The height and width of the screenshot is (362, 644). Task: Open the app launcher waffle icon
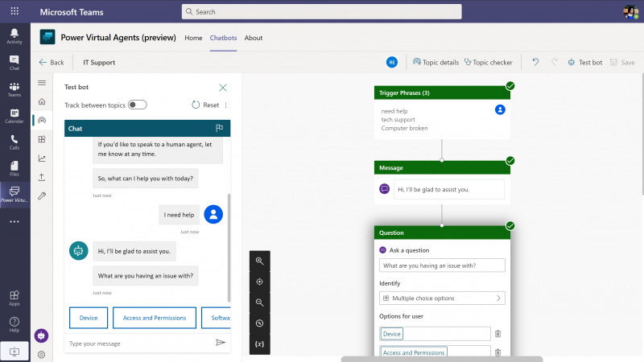[14, 11]
